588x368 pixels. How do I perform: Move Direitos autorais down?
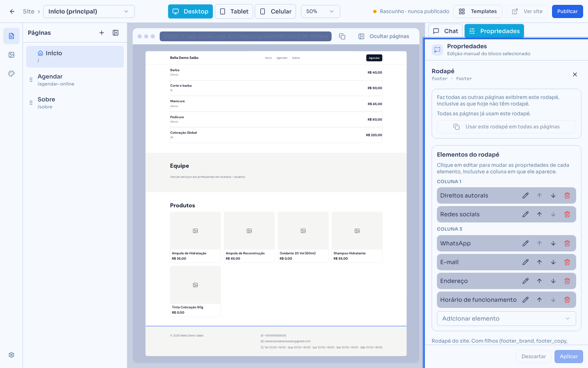coord(553,195)
